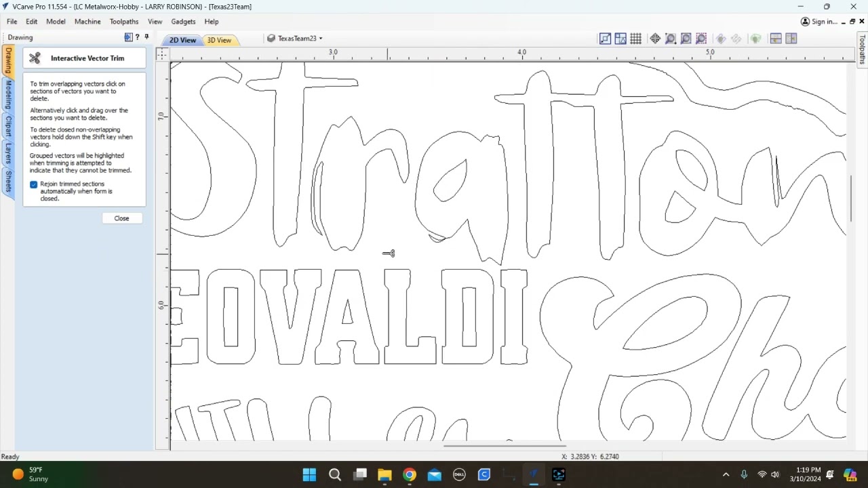Open the clock showing 1:19 PM
This screenshot has height=488, width=868.
(x=805, y=474)
